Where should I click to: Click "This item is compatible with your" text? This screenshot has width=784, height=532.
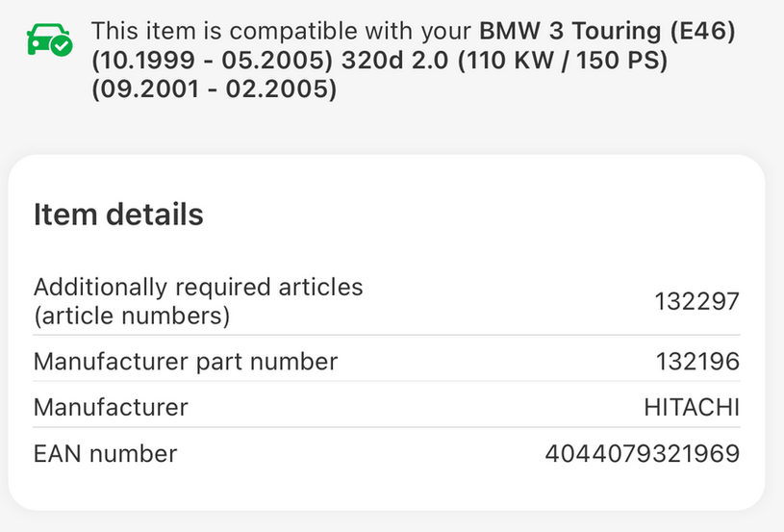pyautogui.click(x=282, y=34)
